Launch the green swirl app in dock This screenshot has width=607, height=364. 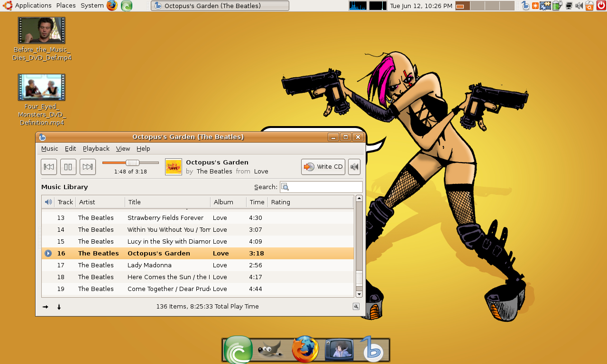pyautogui.click(x=238, y=350)
